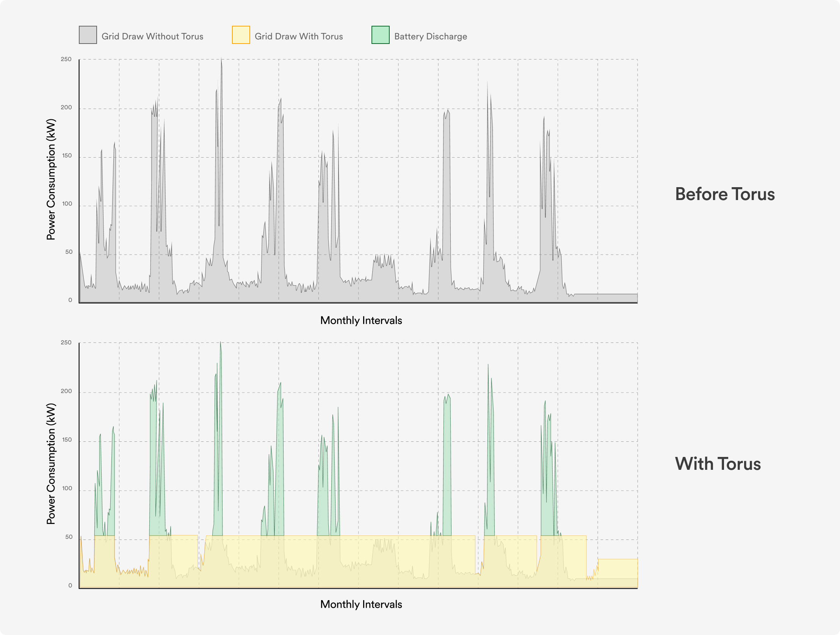The width and height of the screenshot is (840, 635).
Task: Click the 200 tick label on bottom chart
Action: [66, 391]
